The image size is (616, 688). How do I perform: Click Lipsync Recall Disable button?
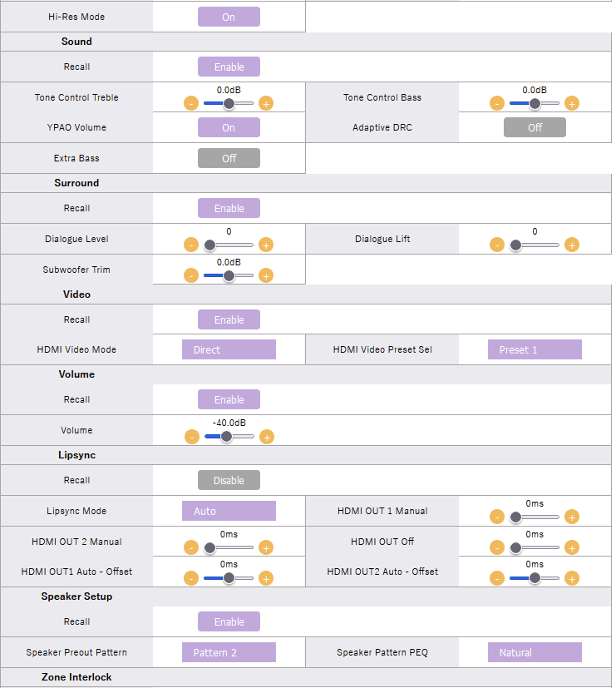tap(229, 480)
